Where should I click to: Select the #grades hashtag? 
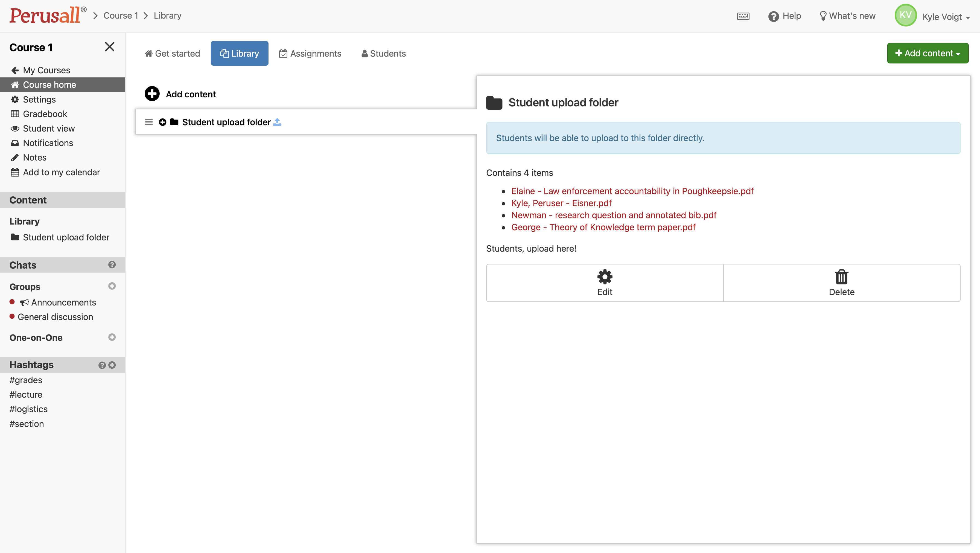(26, 380)
